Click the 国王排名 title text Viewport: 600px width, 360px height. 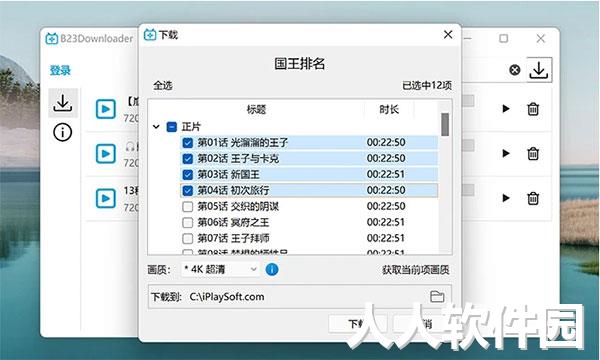(300, 64)
